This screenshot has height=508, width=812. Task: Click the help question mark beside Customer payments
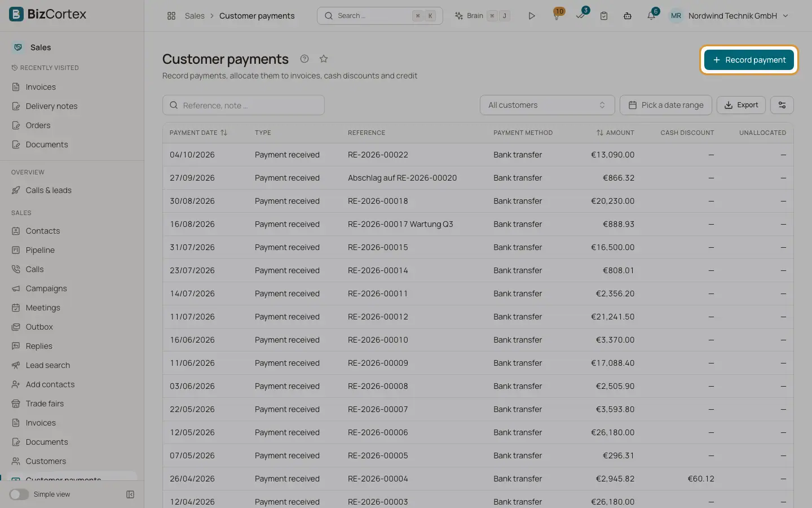coord(304,59)
